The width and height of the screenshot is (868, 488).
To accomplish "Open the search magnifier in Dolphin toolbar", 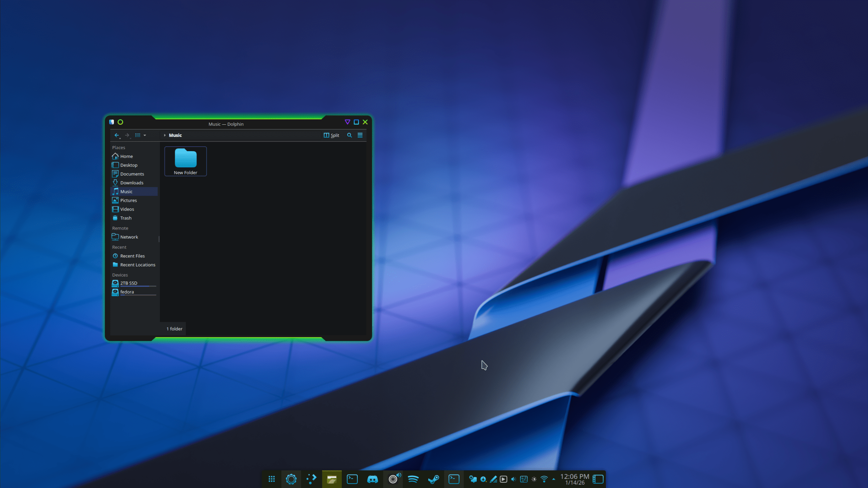I will pos(349,135).
